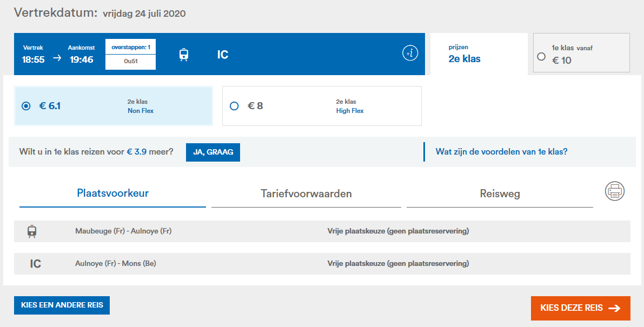Open trip info icon in blue header
Viewport: 644px width, 327px height.
410,54
